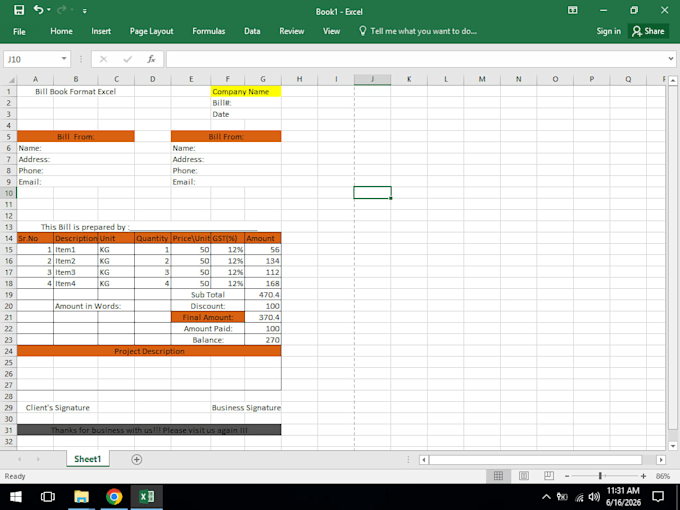Screen dimensions: 680x510
Task: Open the zoom level 86% dialog
Action: [663, 476]
